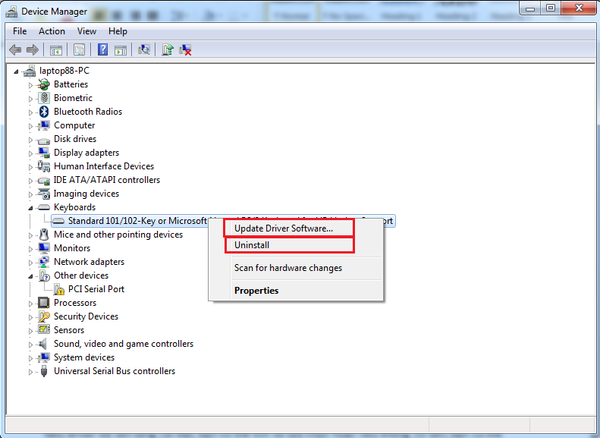Click the blue Help question mark icon

[103, 50]
